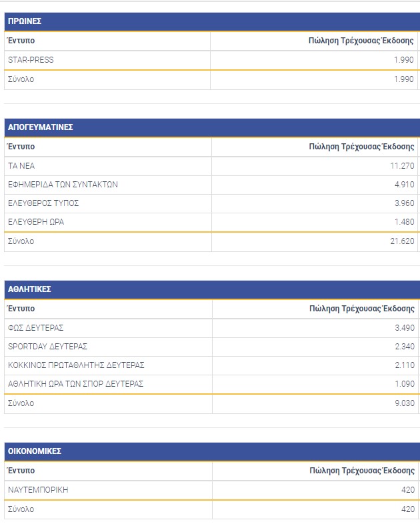Screen dimensions: 420x532
Task: Click the 11.270 sales figure
Action: (x=402, y=165)
